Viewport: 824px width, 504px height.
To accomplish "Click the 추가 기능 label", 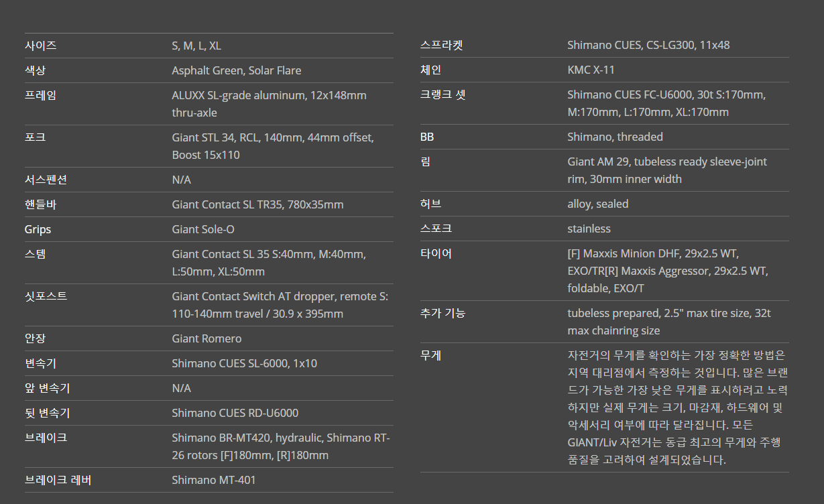I will (443, 313).
